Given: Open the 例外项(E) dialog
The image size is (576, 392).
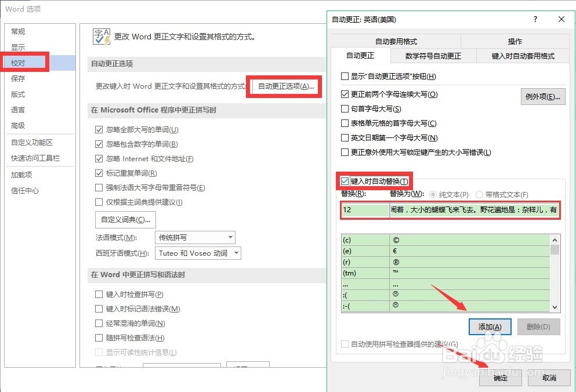Looking at the screenshot, I should point(542,96).
